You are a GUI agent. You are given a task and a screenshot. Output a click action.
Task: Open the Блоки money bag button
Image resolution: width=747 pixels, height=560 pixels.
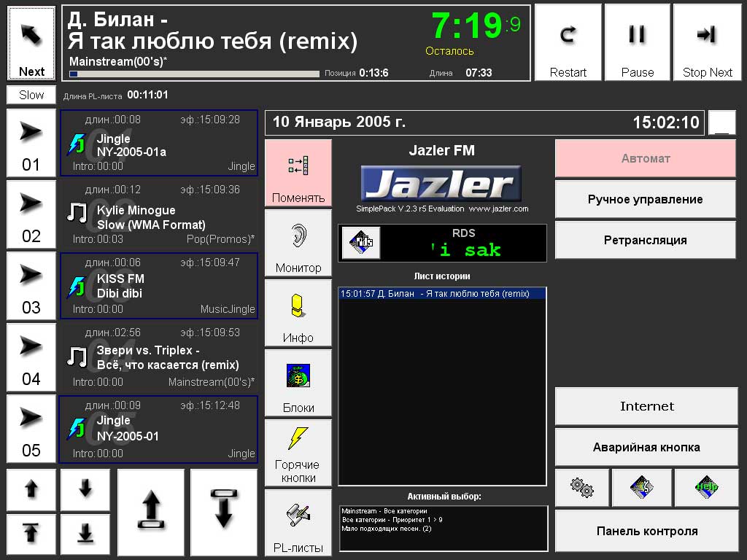pyautogui.click(x=298, y=383)
